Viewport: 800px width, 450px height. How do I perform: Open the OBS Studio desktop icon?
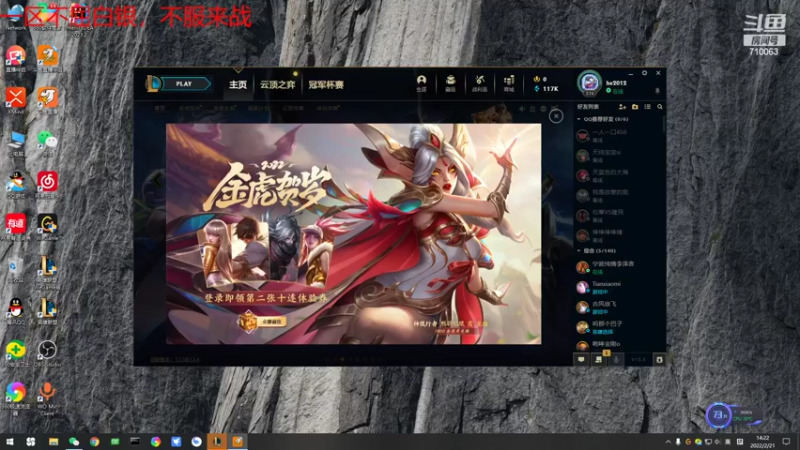point(47,353)
